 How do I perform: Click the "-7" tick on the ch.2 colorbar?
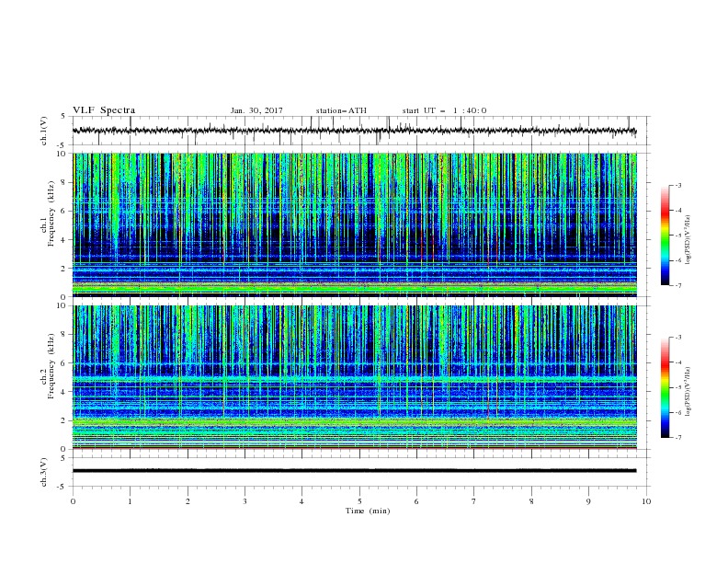[677, 438]
